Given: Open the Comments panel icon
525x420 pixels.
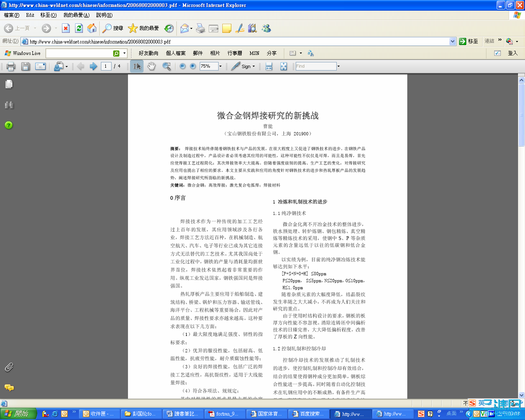Looking at the screenshot, I should pos(9,388).
